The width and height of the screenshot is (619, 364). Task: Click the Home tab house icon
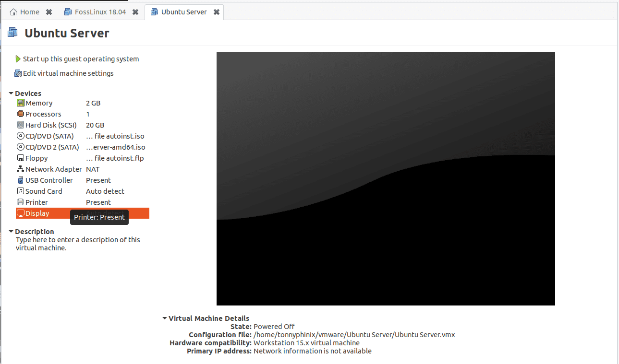[13, 12]
